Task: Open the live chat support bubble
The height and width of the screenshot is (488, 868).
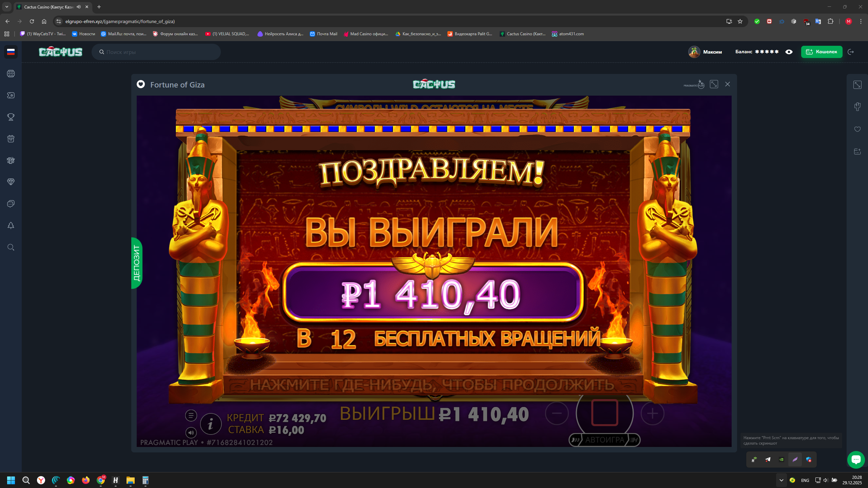Action: pos(855,460)
